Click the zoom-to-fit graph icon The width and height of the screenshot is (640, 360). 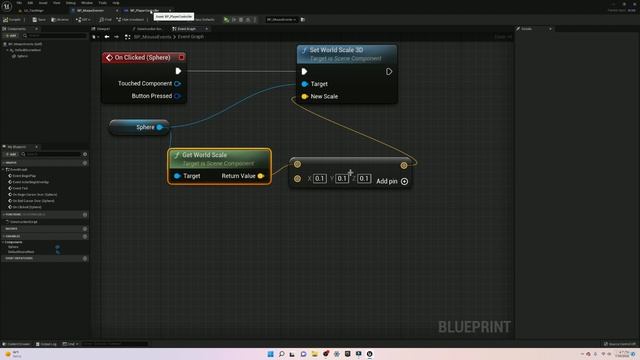(127, 37)
